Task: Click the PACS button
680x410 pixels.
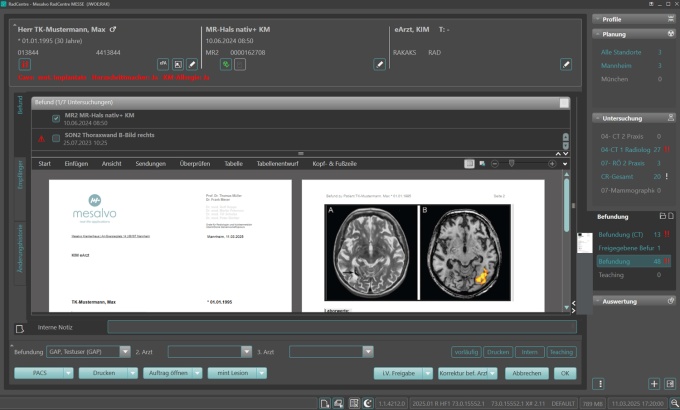Action: pyautogui.click(x=39, y=373)
